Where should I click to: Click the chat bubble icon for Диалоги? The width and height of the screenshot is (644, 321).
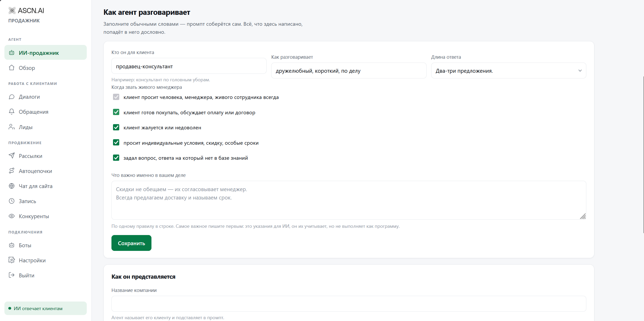(12, 97)
